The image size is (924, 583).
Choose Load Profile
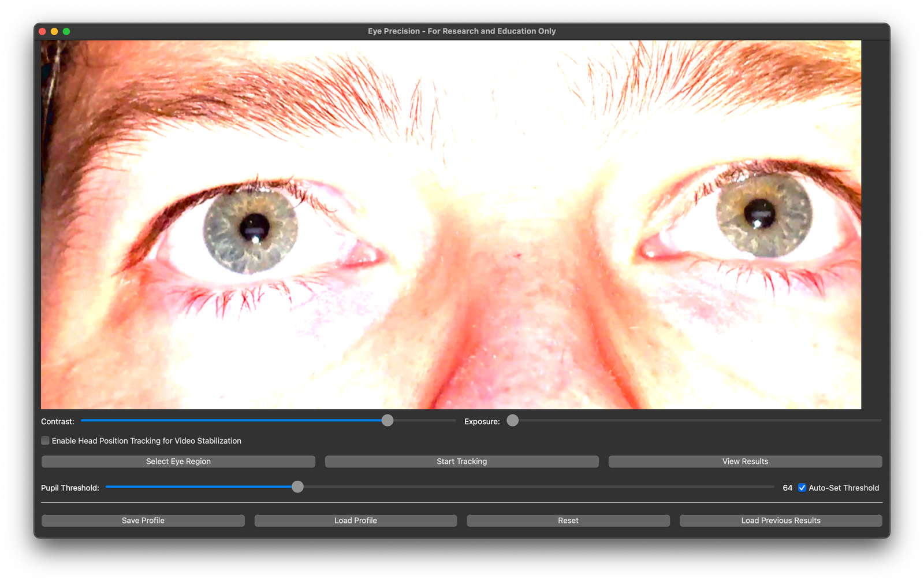pos(355,521)
